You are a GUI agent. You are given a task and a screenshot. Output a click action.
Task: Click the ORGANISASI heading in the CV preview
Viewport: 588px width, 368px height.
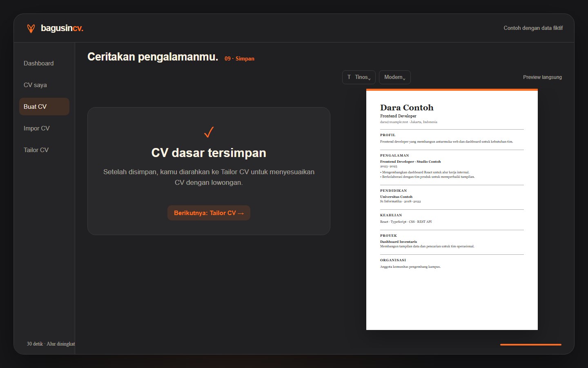click(x=393, y=260)
